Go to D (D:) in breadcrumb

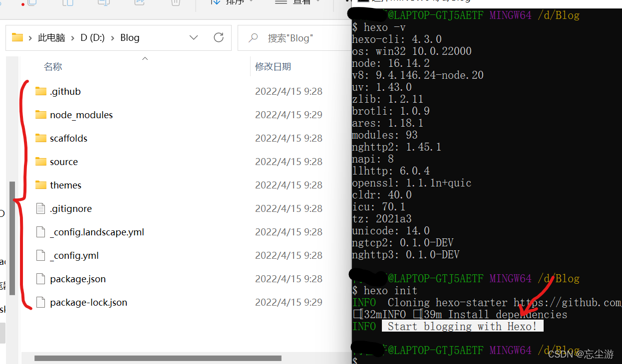(92, 38)
